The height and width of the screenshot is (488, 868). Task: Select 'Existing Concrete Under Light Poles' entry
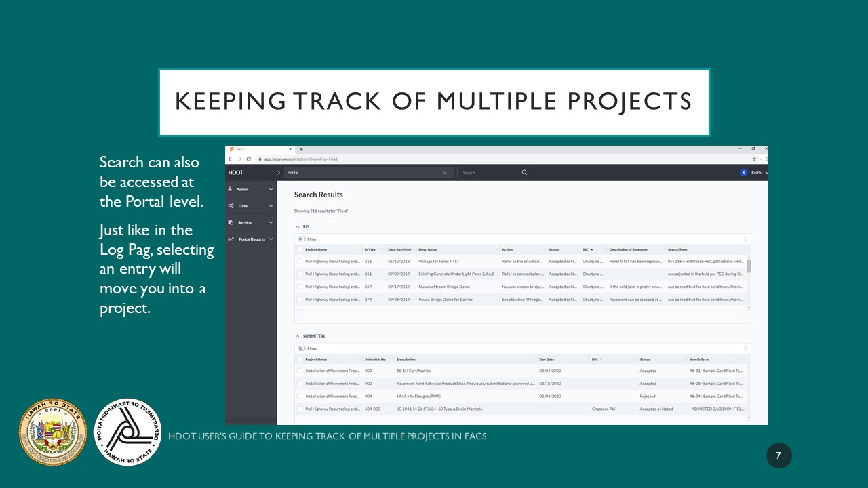pos(456,274)
